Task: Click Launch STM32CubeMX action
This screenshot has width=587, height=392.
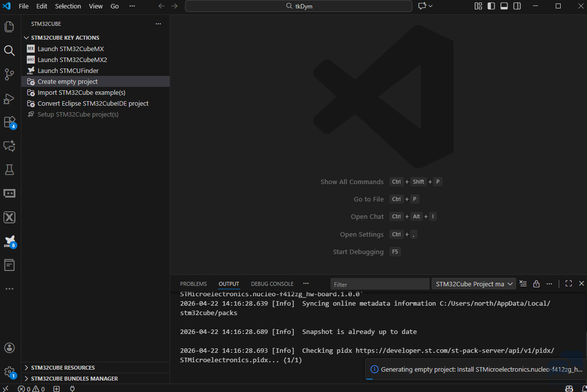Action: tap(70, 49)
